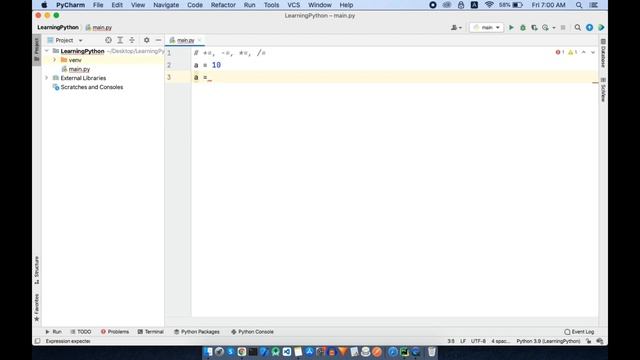Open Python Packages tool window

(x=197, y=331)
